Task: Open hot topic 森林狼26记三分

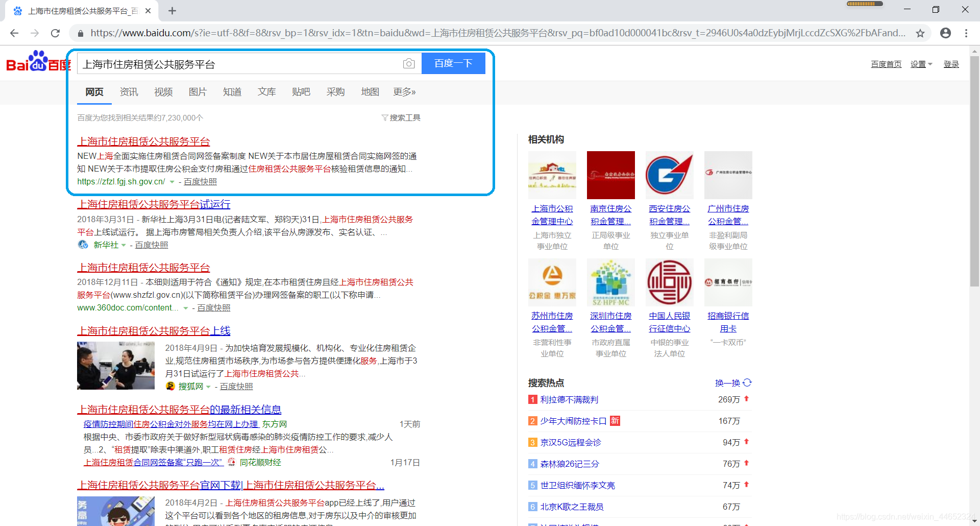Action: pyautogui.click(x=570, y=464)
